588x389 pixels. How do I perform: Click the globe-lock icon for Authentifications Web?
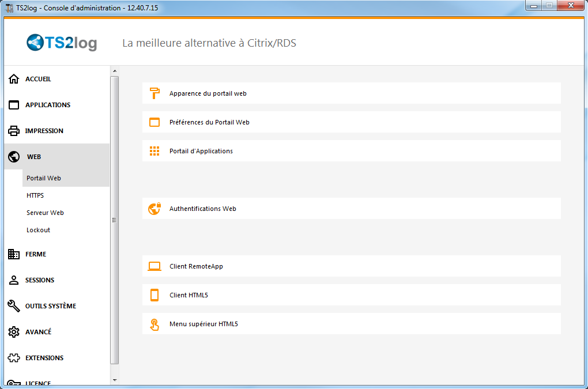coord(154,209)
